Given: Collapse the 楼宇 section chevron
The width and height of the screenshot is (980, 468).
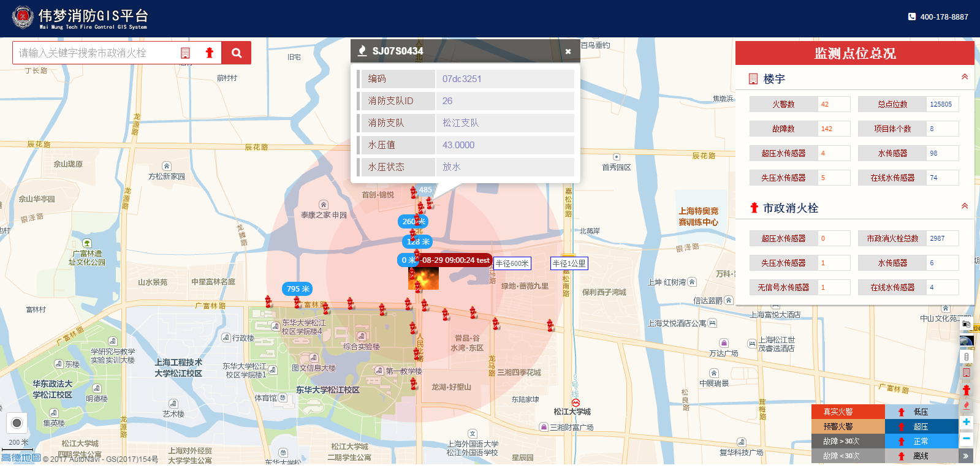Looking at the screenshot, I should (965, 77).
